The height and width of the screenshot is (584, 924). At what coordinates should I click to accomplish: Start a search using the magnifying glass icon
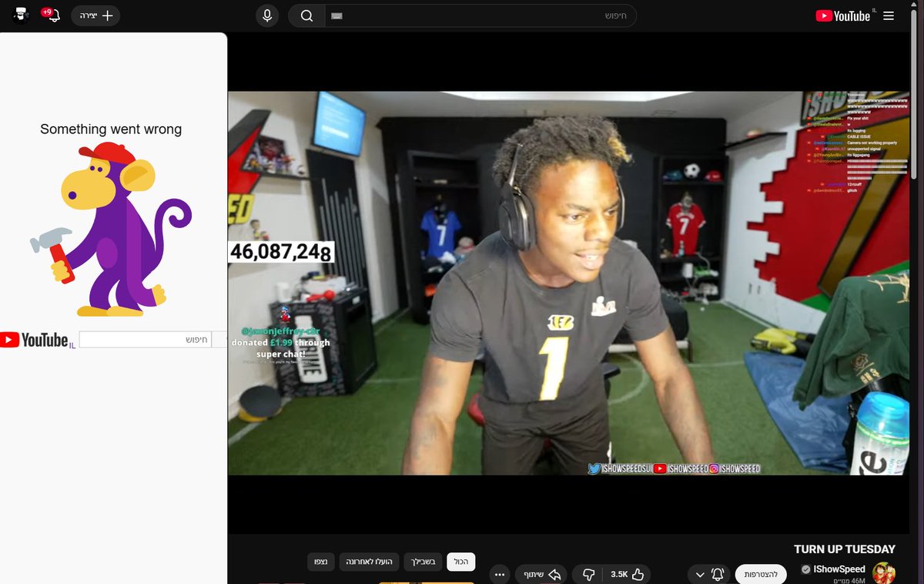(x=306, y=15)
